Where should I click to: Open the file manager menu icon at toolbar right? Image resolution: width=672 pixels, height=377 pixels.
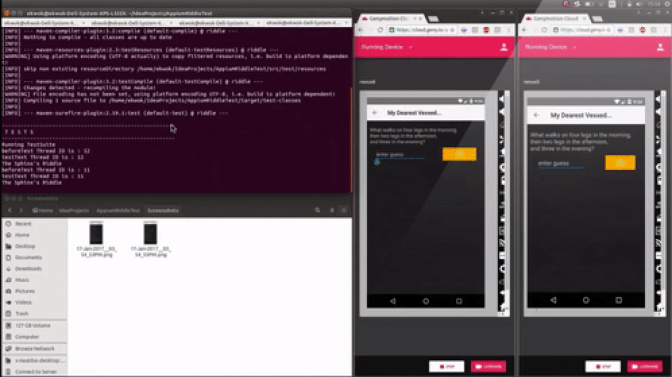(344, 210)
